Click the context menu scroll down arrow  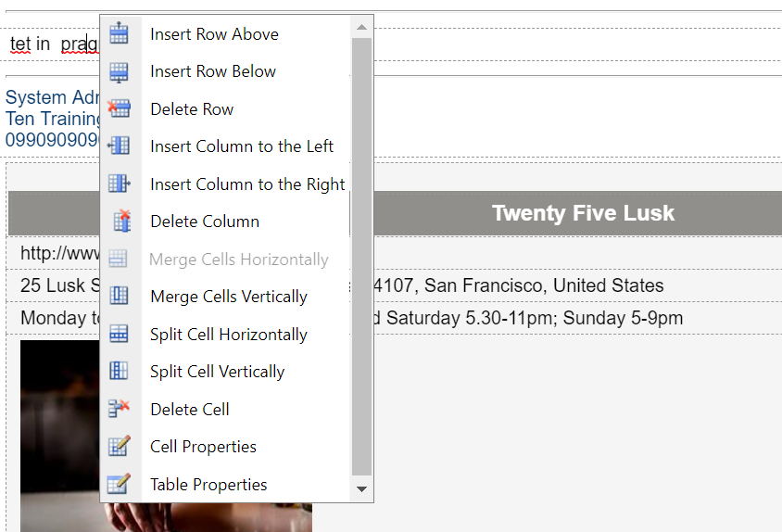pyautogui.click(x=361, y=489)
